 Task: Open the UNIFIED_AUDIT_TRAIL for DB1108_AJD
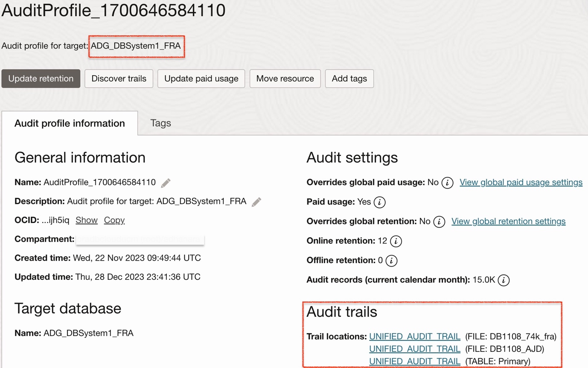point(414,349)
